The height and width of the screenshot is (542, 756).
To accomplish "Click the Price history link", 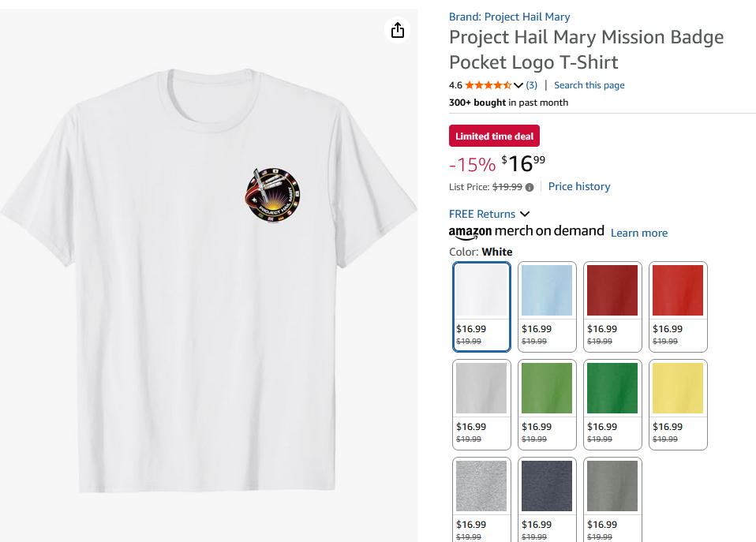I will pos(579,187).
